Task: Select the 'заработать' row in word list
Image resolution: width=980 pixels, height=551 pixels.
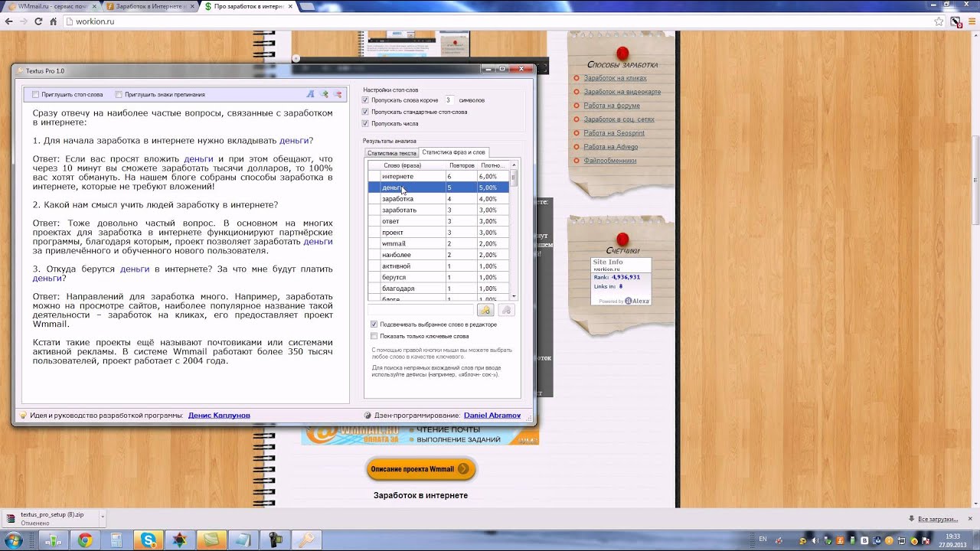Action: point(439,210)
